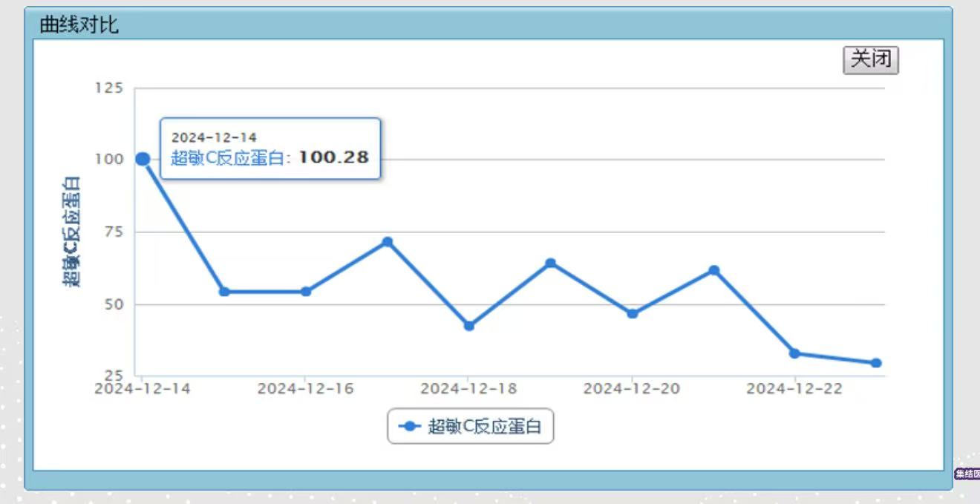The width and height of the screenshot is (980, 504).
Task: Click the 关闭 button
Action: tap(870, 60)
